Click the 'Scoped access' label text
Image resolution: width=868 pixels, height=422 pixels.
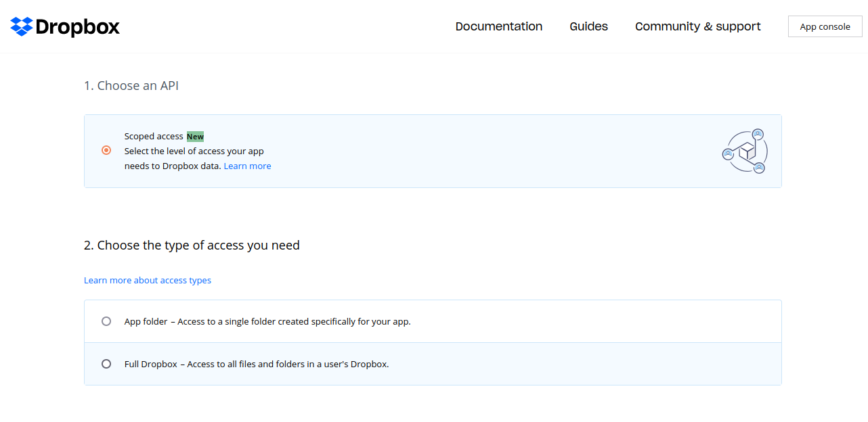tap(154, 137)
